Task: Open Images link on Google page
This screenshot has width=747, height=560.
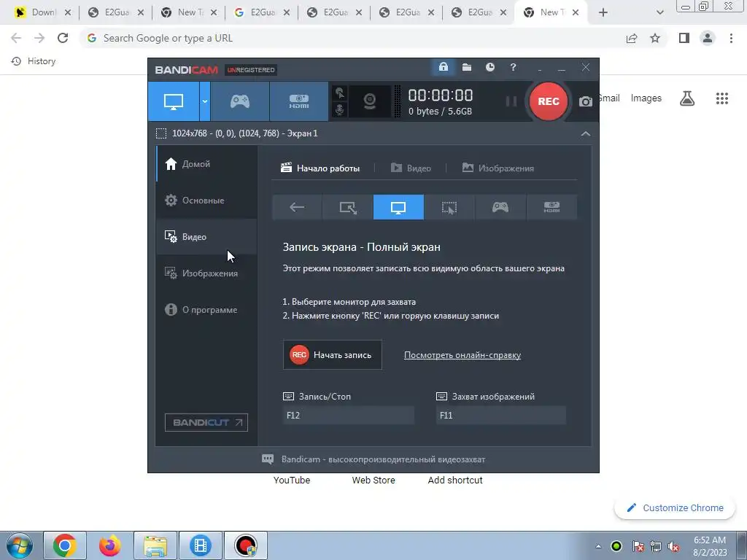Action: tap(646, 98)
